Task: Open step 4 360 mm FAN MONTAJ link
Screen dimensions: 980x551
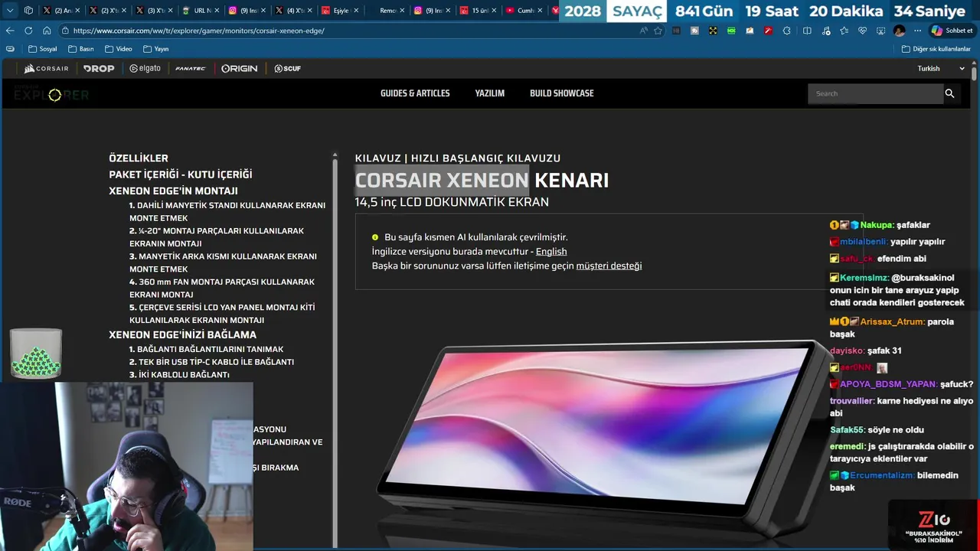Action: pos(222,288)
